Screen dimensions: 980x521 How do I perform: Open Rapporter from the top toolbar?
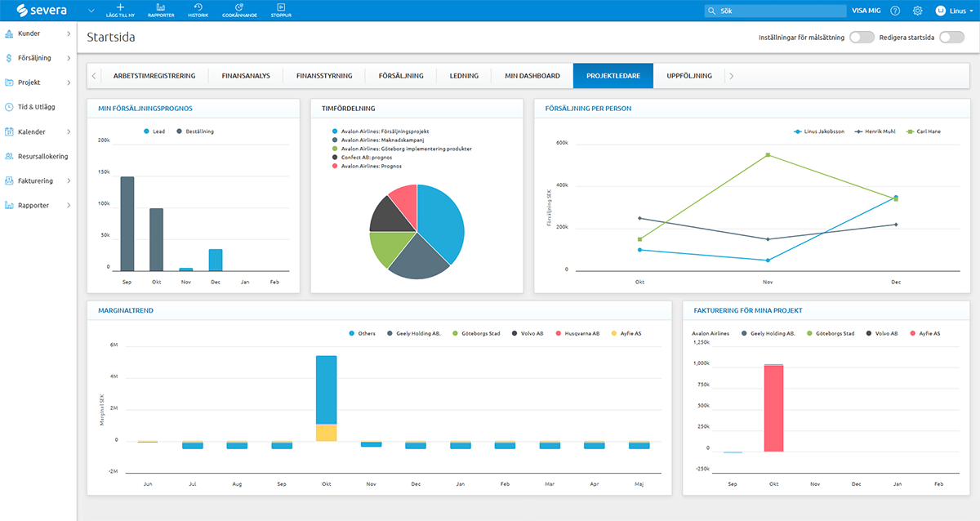[161, 7]
